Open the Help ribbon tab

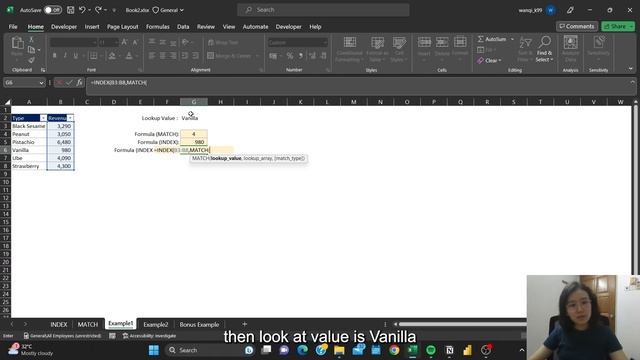315,27
